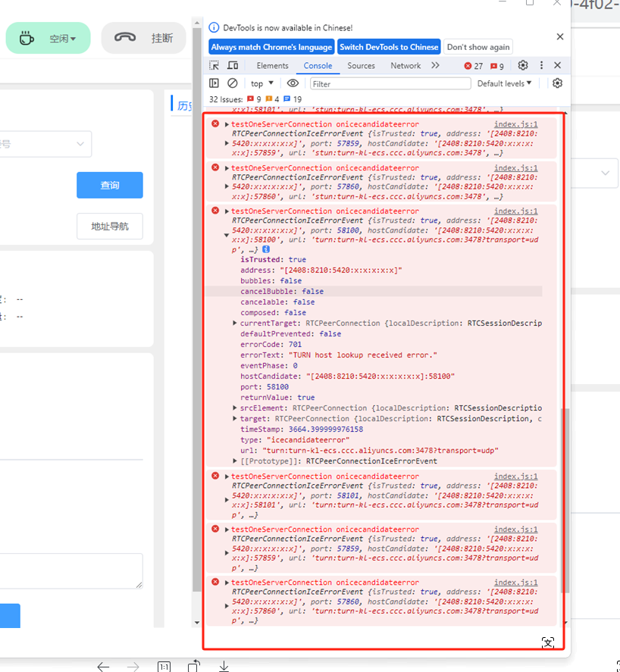The image size is (620, 672).
Task: Select the timeStamp value line
Action: pos(302,430)
